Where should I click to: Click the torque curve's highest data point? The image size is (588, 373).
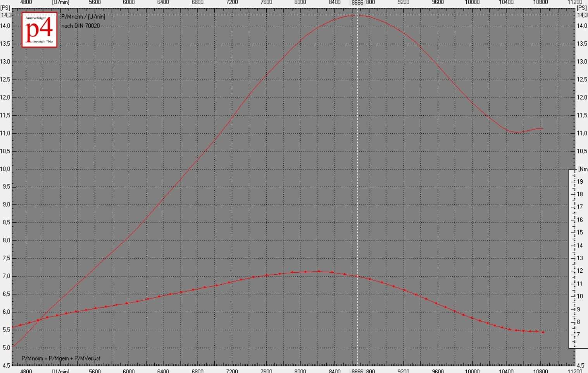pyautogui.click(x=319, y=271)
